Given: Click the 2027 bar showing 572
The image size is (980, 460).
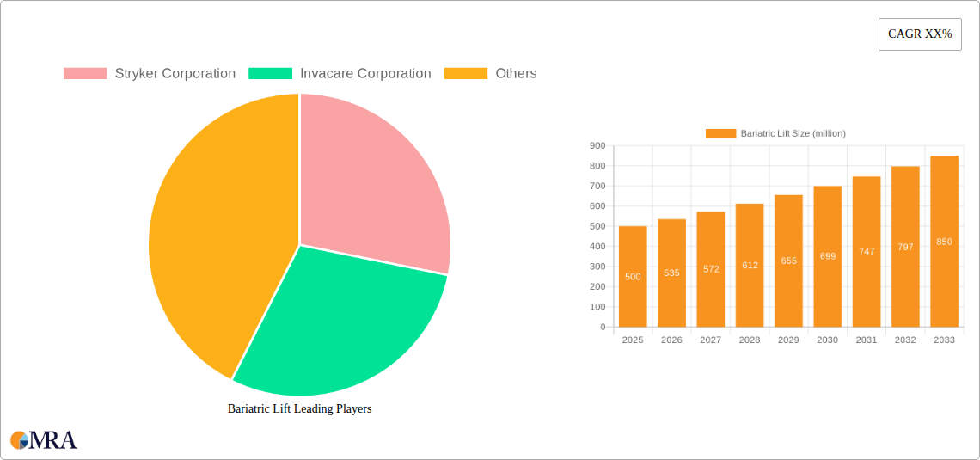Looking at the screenshot, I should [x=711, y=269].
